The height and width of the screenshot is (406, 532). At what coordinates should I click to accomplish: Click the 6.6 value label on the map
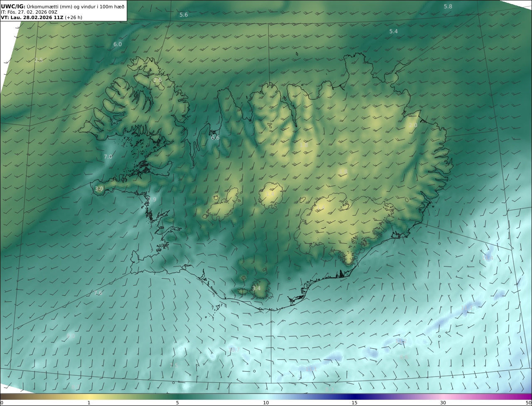pyautogui.click(x=215, y=137)
